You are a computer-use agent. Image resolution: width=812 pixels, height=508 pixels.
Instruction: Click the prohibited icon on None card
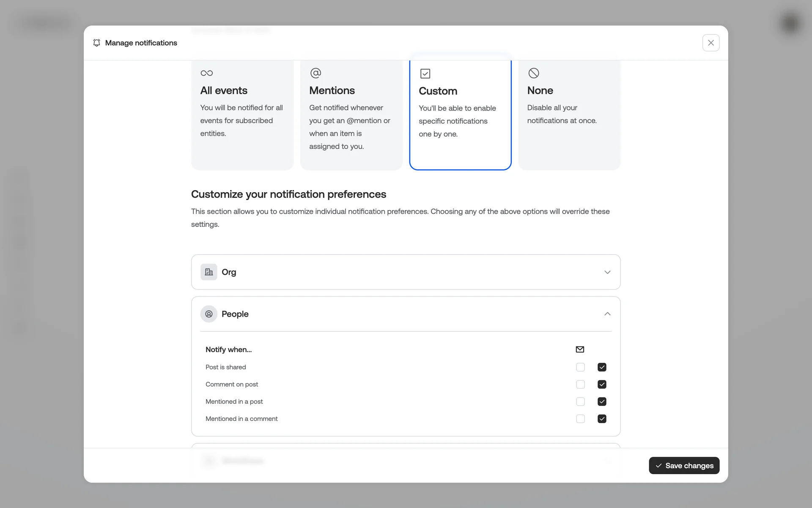(x=534, y=73)
